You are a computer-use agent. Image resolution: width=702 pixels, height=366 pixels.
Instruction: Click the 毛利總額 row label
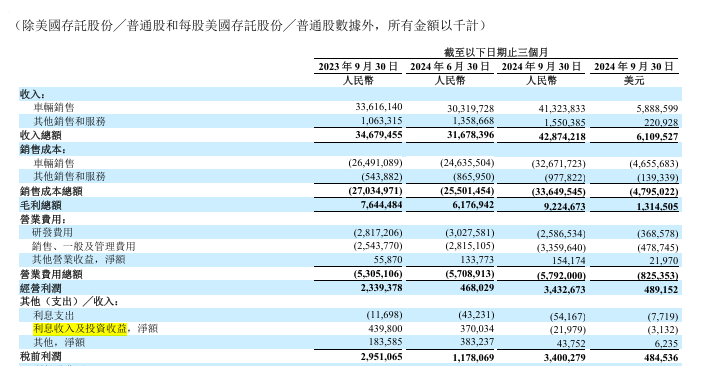tap(41, 205)
